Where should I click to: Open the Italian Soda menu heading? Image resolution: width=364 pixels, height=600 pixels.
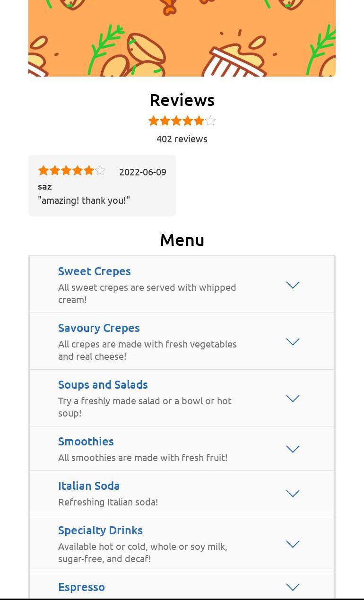[89, 486]
